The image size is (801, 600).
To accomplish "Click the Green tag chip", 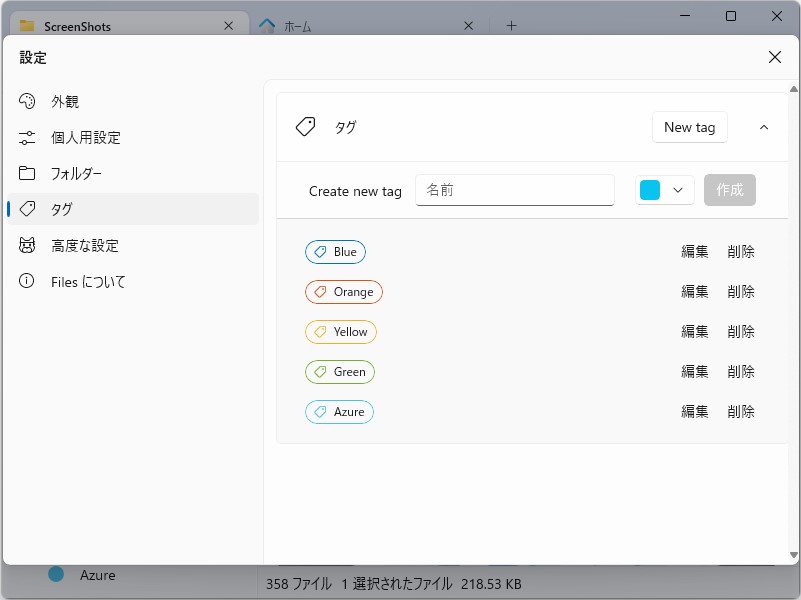I will [x=339, y=371].
